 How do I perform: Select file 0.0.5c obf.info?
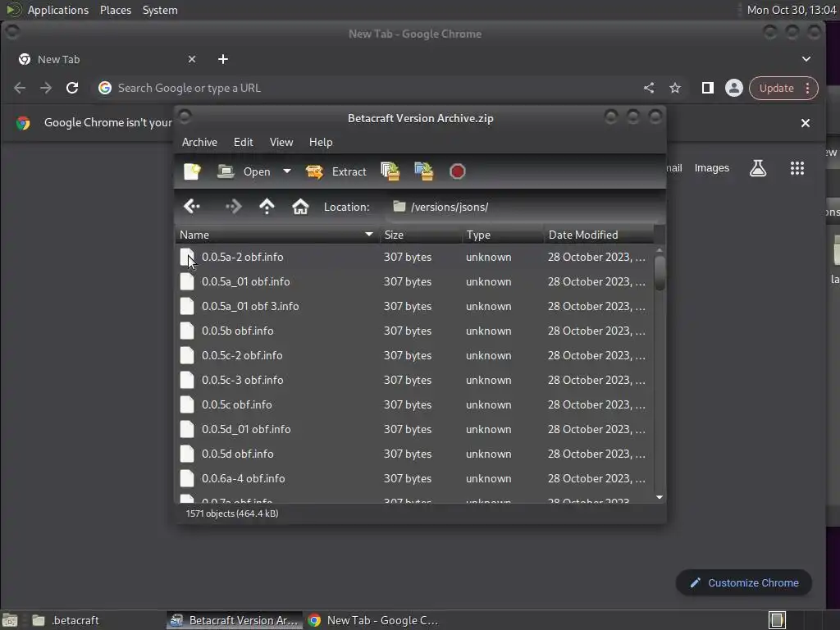tap(414, 405)
